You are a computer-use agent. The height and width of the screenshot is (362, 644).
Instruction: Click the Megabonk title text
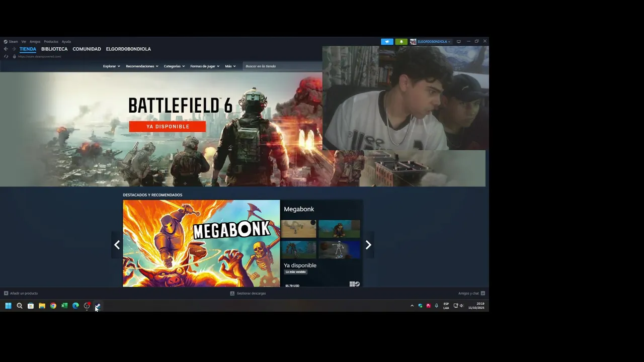coord(299,209)
